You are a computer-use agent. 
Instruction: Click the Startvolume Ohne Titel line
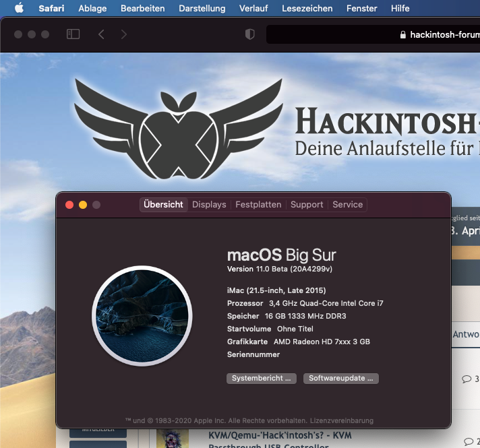(270, 329)
